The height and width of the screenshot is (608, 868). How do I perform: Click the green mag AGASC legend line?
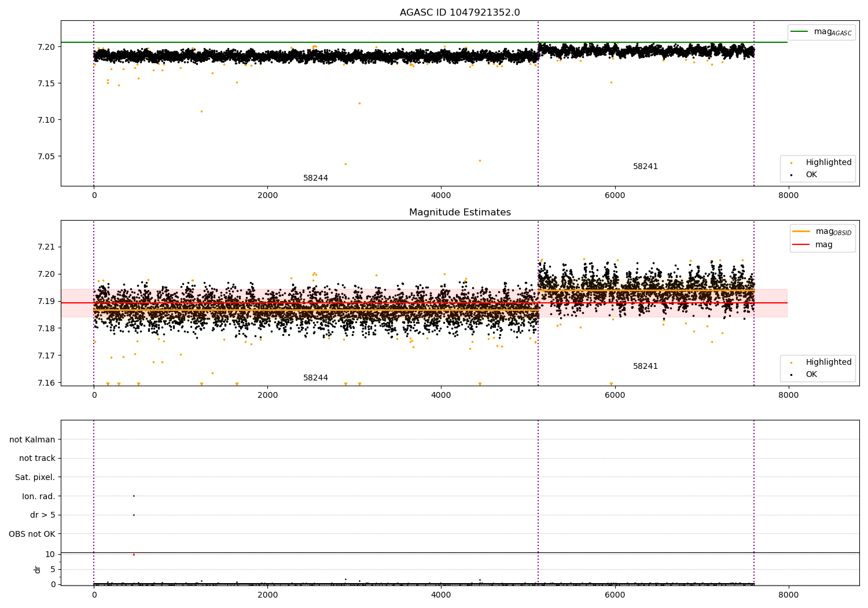(x=822, y=32)
